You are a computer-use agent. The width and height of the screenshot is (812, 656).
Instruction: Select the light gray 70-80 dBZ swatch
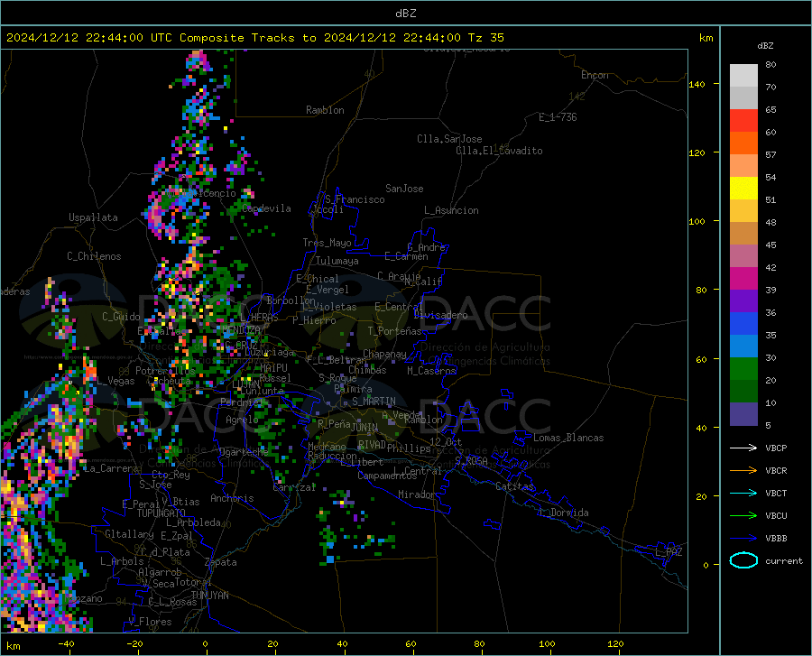[x=743, y=76]
